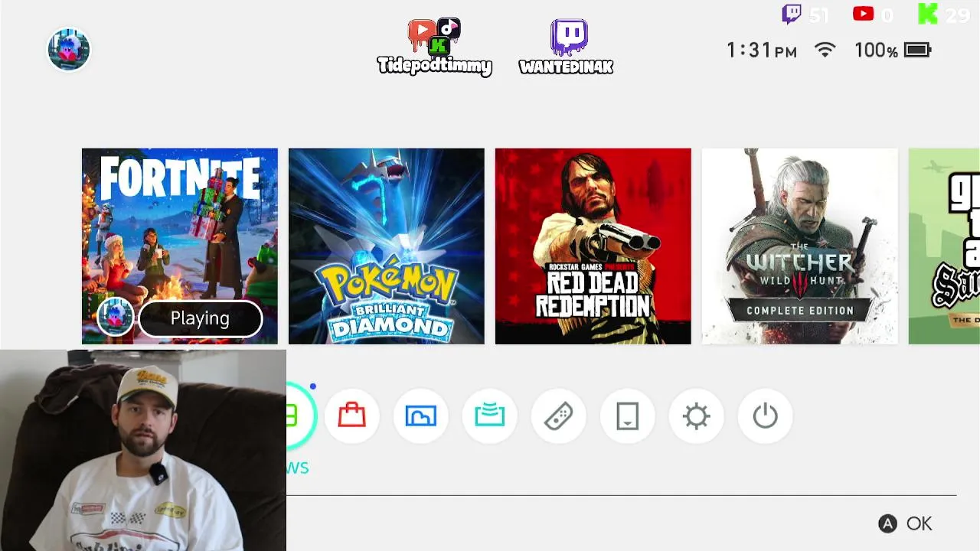Open Nintendo eShop shopping bag icon
Image resolution: width=980 pixels, height=551 pixels.
[352, 416]
